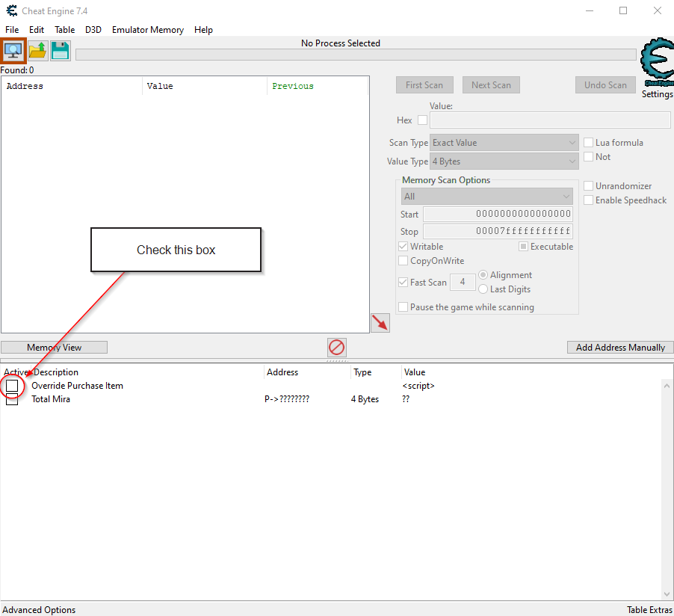The image size is (674, 616).
Task: Click the Undo Scan button
Action: [x=605, y=84]
